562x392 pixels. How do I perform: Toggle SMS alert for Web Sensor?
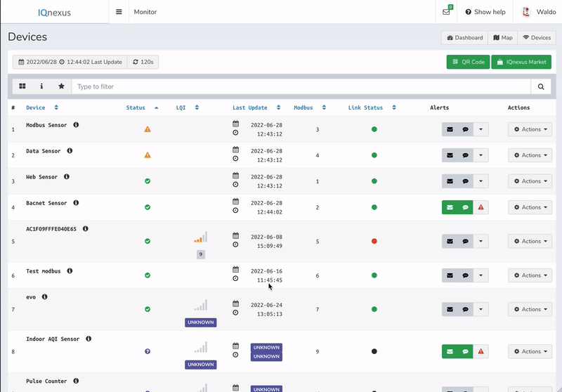point(465,181)
